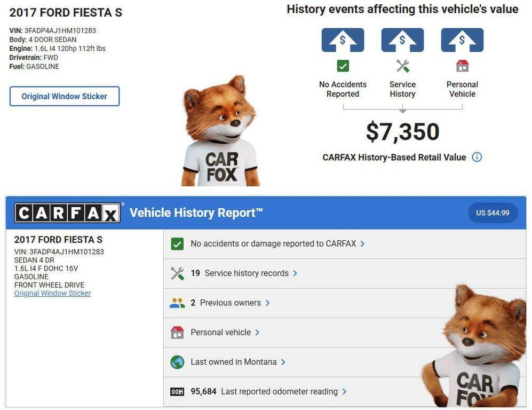
Task: Click the US $44.99 price button
Action: pyautogui.click(x=493, y=213)
